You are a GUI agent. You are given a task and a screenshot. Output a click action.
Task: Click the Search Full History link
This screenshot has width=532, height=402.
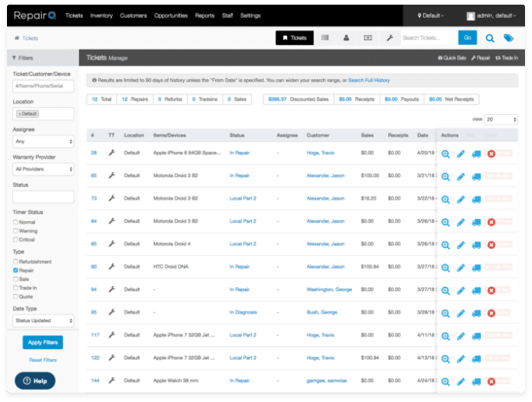pyautogui.click(x=369, y=80)
